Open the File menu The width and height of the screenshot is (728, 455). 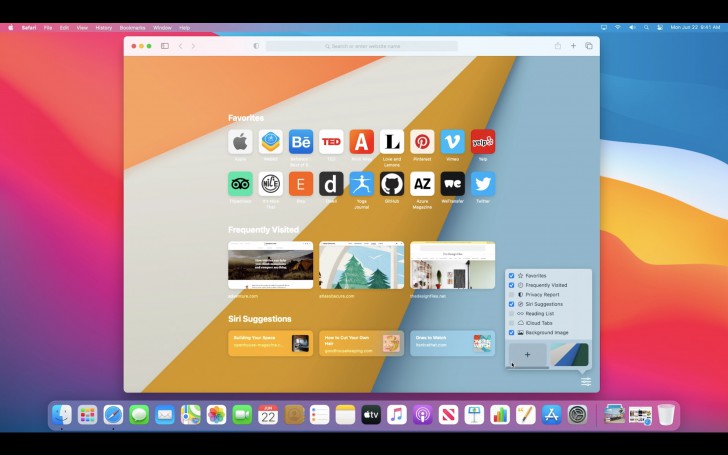tap(48, 28)
